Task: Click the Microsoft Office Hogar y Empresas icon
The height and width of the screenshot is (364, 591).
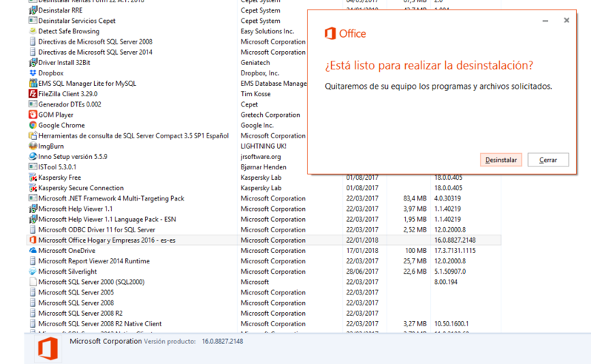Action: (33, 240)
